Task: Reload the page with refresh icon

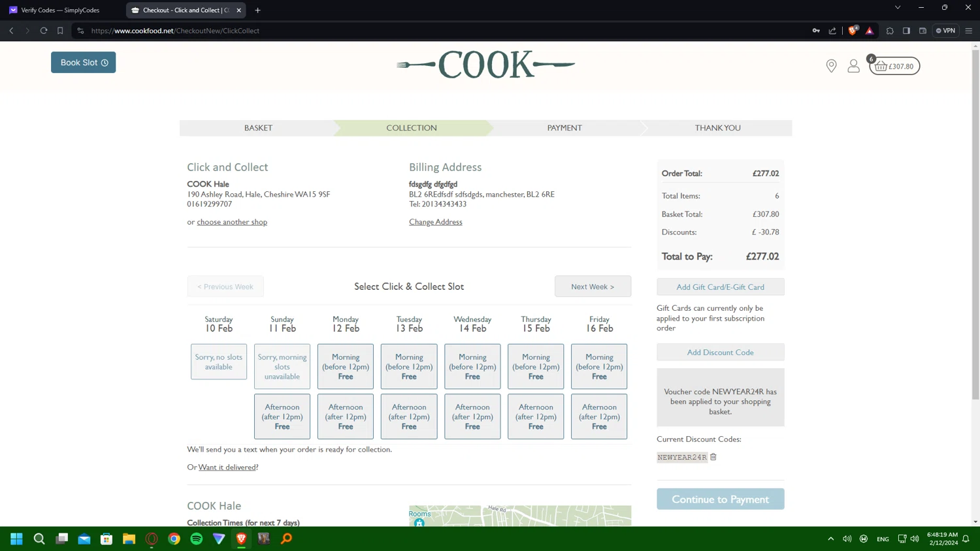Action: (x=44, y=31)
